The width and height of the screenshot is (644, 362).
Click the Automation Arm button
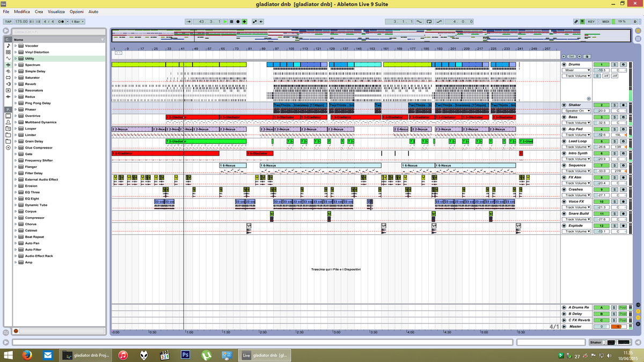tap(254, 21)
